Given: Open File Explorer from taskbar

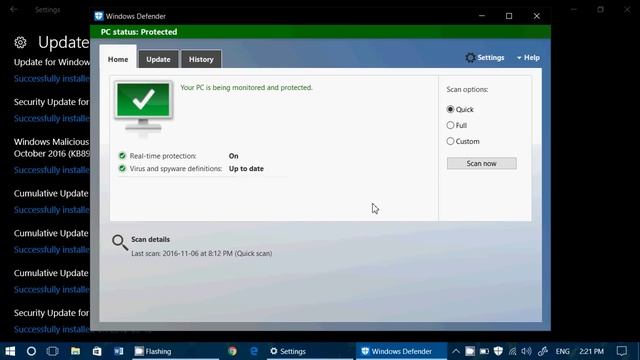Looking at the screenshot, I should tap(75, 351).
